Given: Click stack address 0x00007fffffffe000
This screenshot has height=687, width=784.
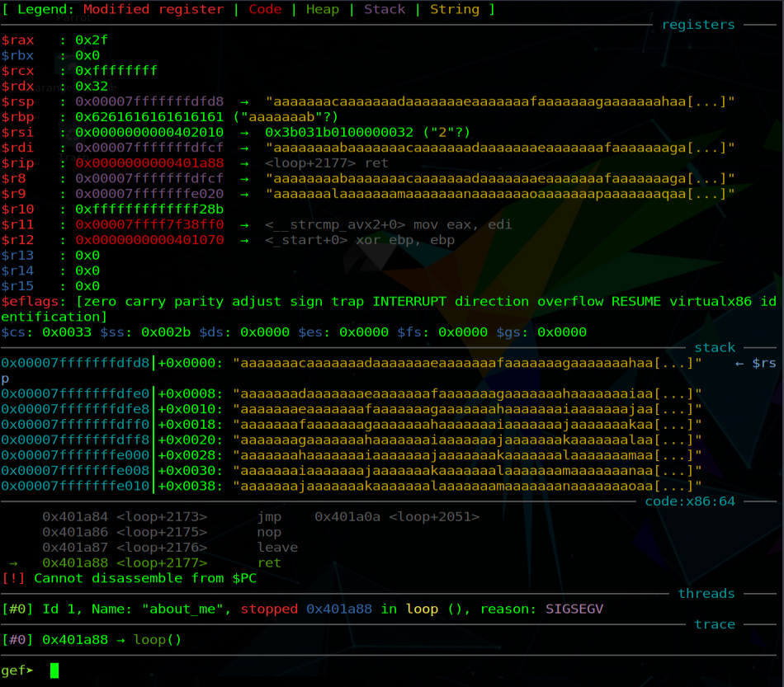Looking at the screenshot, I should (x=75, y=454).
